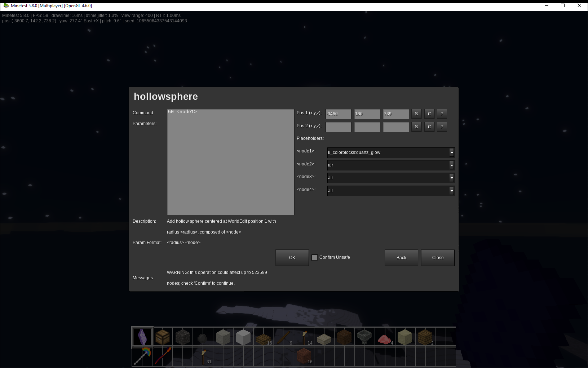Click in the Command parameters text area
This screenshot has width=588, height=368.
click(x=231, y=162)
